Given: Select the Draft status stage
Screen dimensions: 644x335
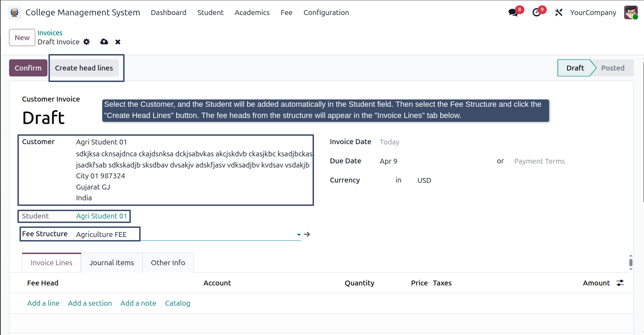Looking at the screenshot, I should (x=575, y=68).
